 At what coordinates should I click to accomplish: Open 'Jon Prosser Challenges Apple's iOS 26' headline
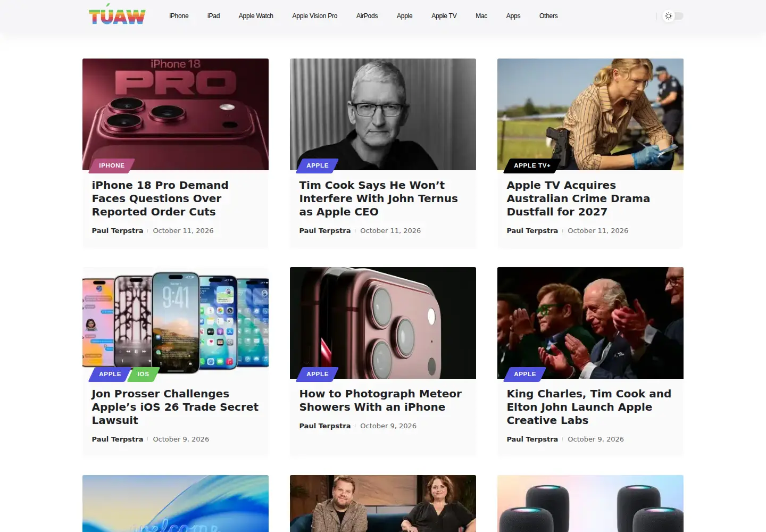tap(175, 407)
